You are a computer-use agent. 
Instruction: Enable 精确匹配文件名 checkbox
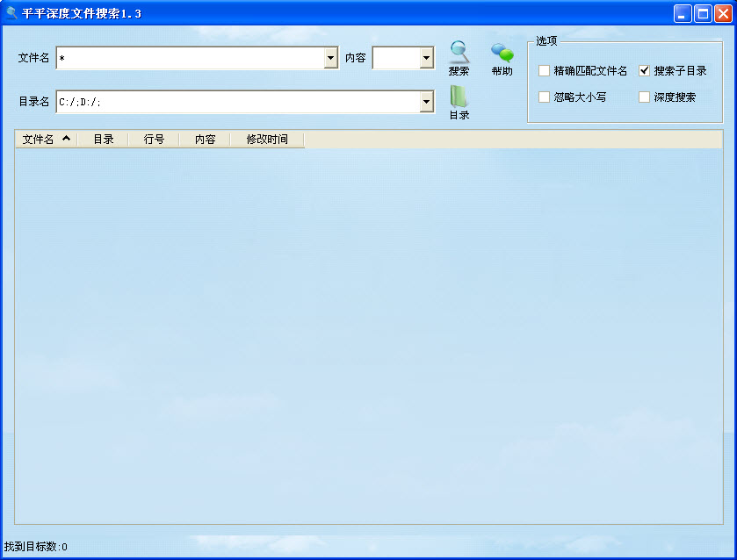pyautogui.click(x=545, y=71)
